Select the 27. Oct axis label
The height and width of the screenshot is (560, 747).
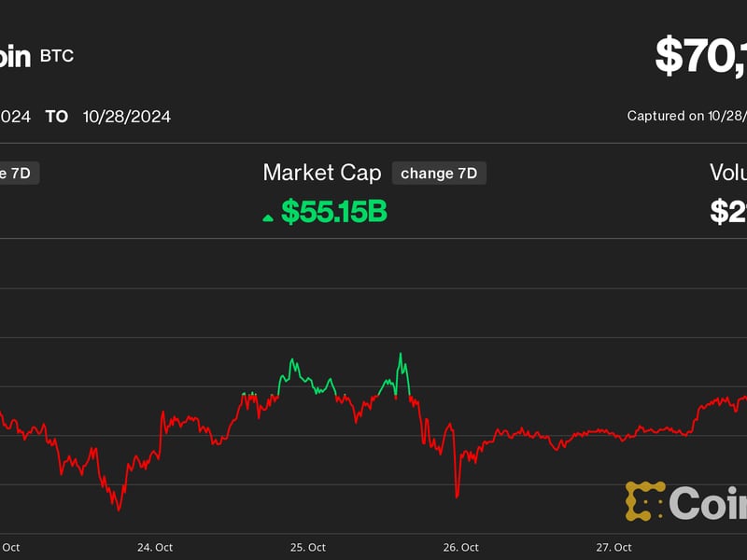(x=616, y=545)
